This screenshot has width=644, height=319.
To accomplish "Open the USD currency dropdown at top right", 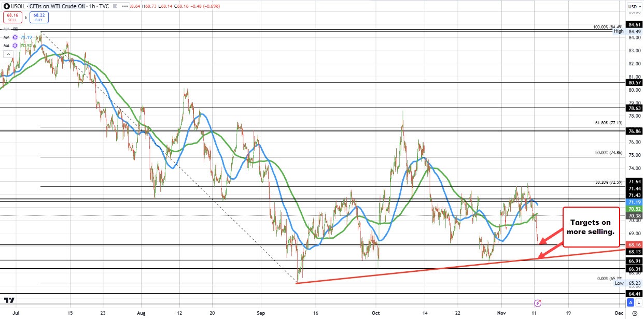I will click(x=634, y=6).
